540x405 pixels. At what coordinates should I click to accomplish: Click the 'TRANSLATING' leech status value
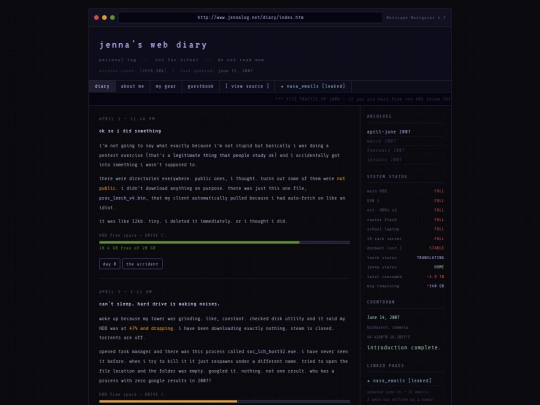[430, 258]
